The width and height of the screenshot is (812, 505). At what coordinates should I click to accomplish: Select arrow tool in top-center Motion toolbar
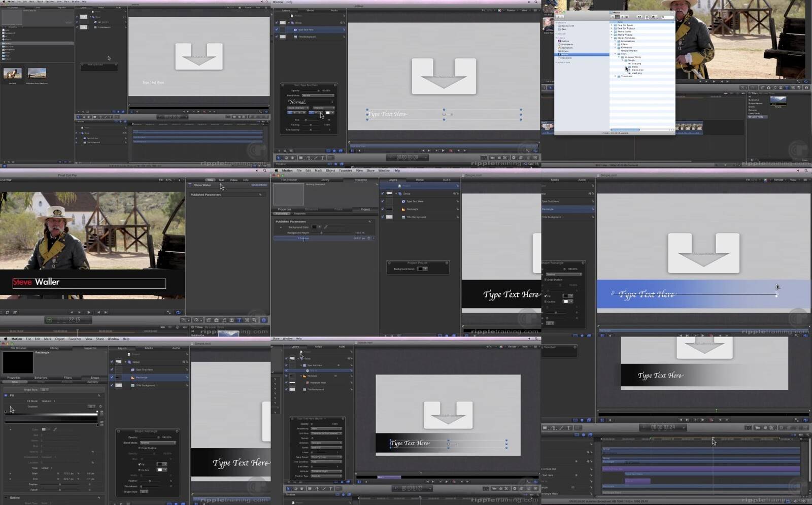click(x=280, y=158)
